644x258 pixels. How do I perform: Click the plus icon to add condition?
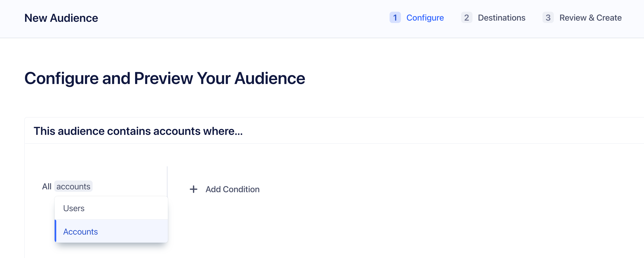(194, 189)
